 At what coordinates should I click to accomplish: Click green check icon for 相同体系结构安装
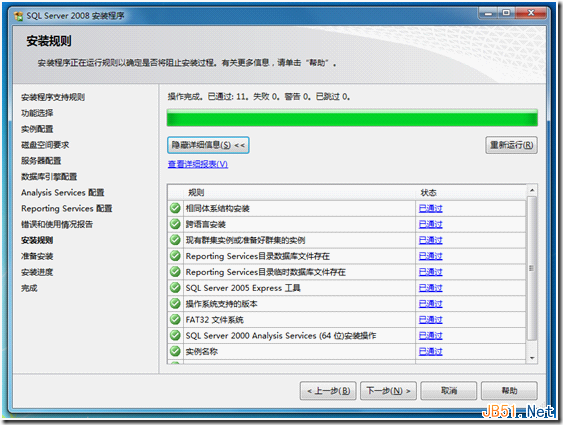175,208
